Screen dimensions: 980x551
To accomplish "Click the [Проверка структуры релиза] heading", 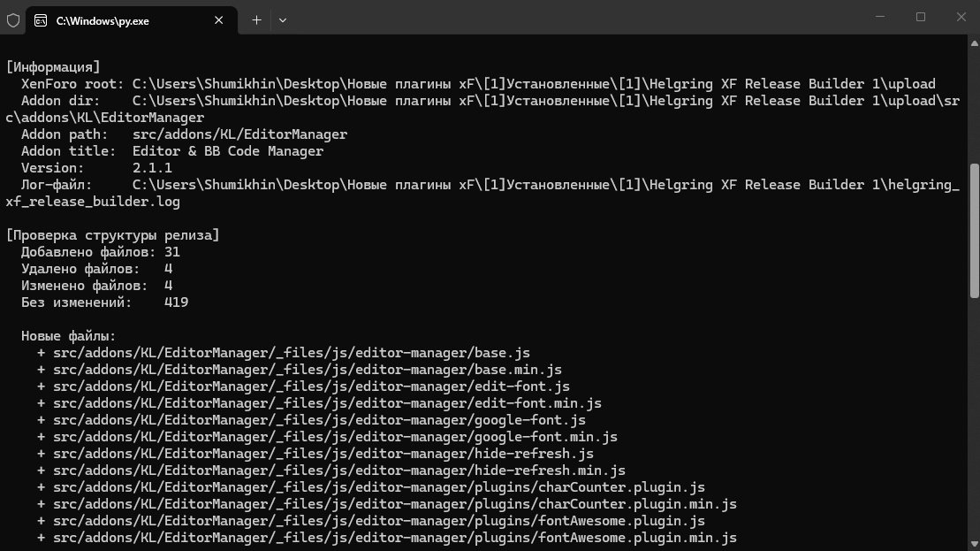I will coord(112,236).
